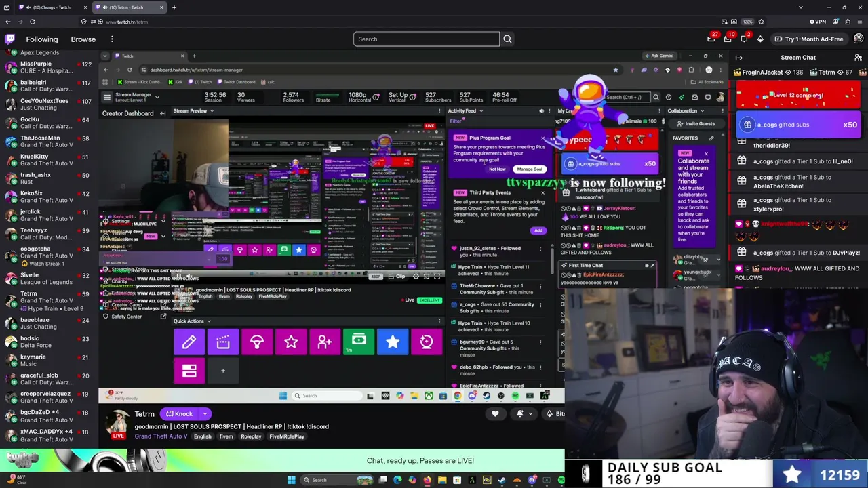
Task: Click the Ask Gemini button
Action: pyautogui.click(x=659, y=56)
